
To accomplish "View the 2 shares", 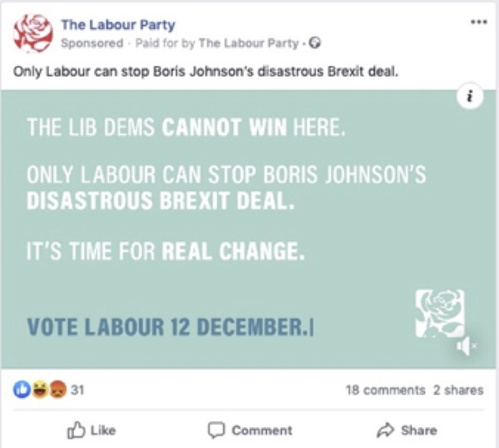I will pos(458,390).
